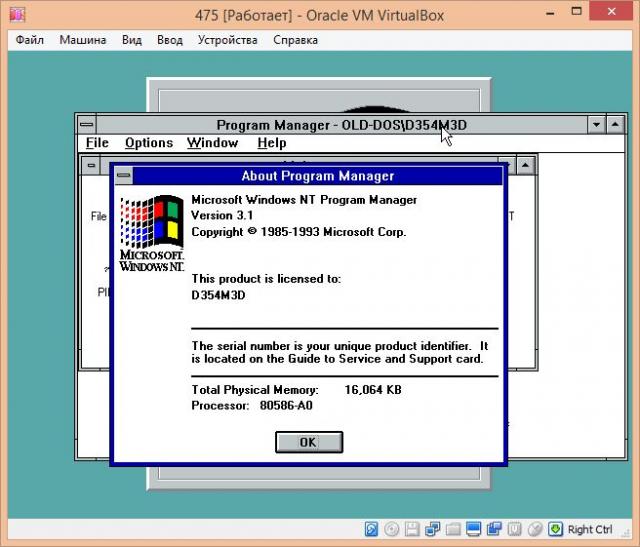The width and height of the screenshot is (640, 547).
Task: Click the '16,064 KB' memory value
Action: coord(373,390)
